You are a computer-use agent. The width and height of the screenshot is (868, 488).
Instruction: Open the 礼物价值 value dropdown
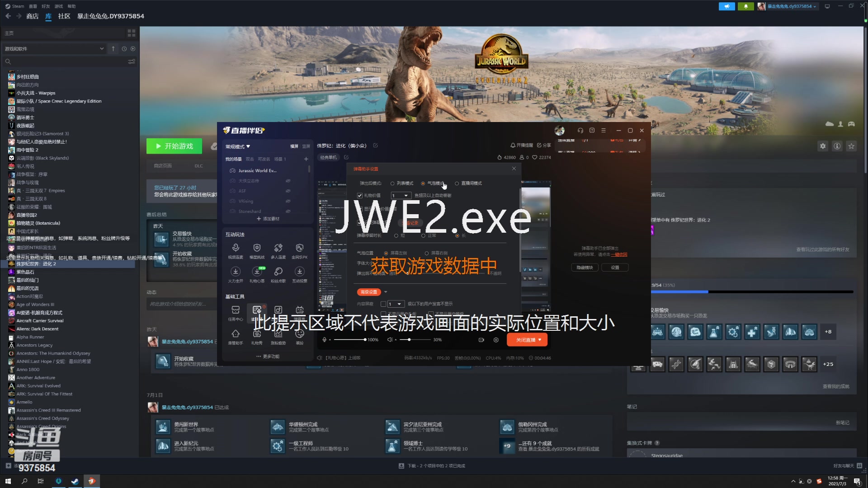401,196
